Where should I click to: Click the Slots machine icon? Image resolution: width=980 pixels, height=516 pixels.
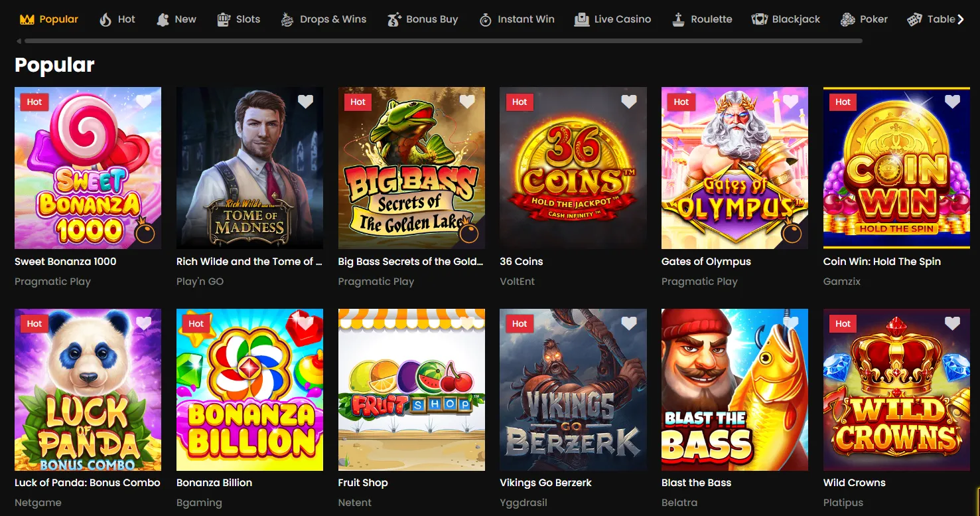(224, 19)
